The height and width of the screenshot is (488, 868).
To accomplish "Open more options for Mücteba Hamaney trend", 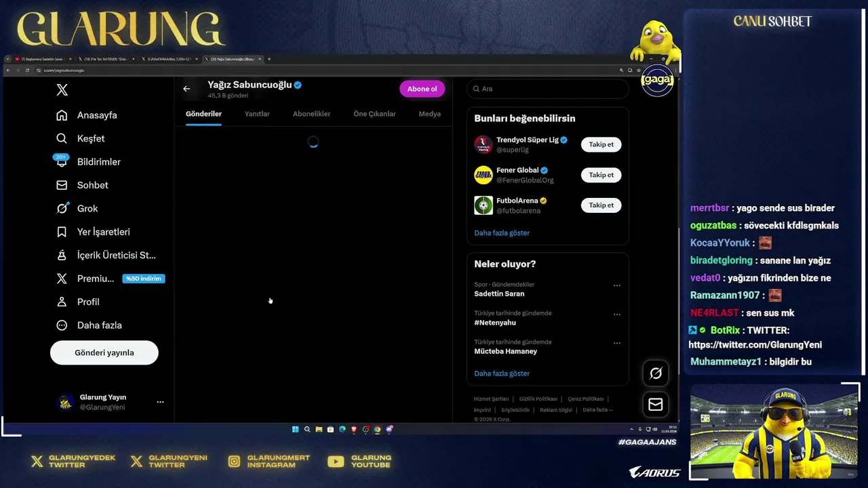I will 617,343.
